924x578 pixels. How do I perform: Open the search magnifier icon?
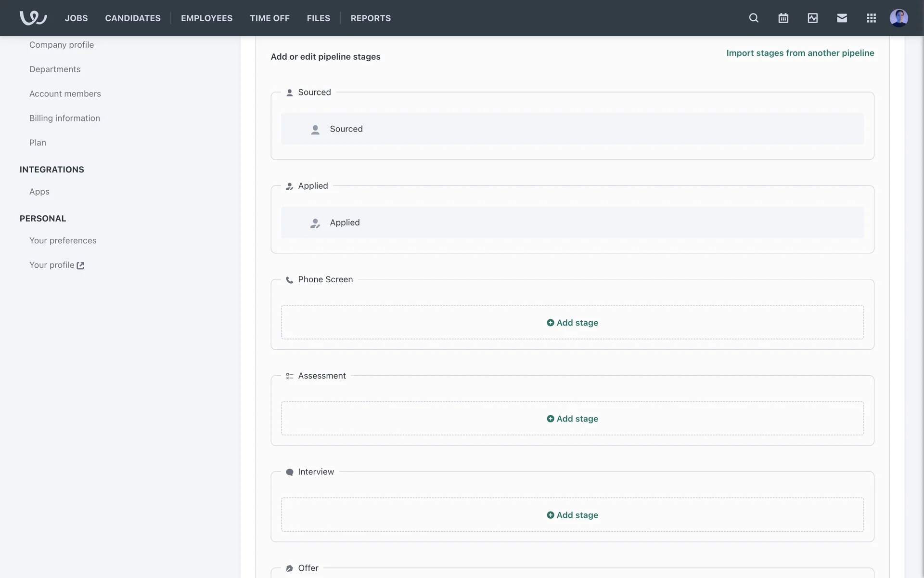(754, 18)
